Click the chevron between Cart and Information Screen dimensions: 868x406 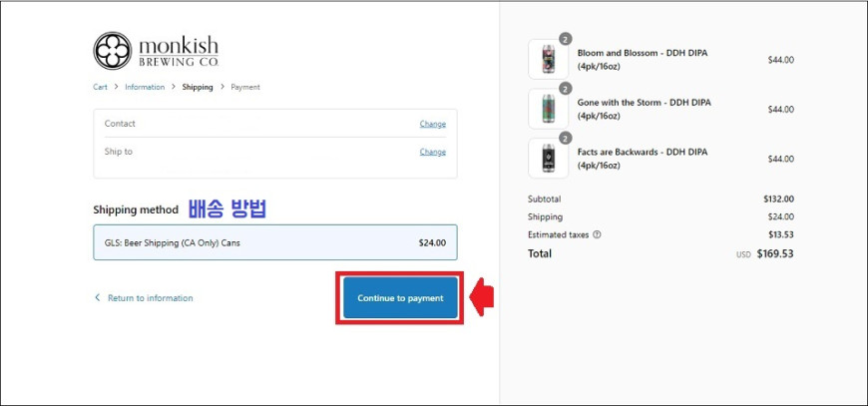[117, 87]
